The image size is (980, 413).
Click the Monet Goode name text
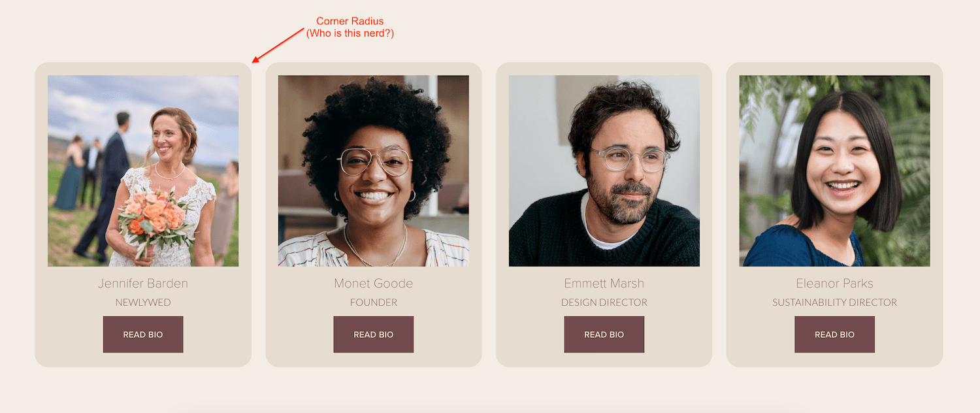pos(374,284)
